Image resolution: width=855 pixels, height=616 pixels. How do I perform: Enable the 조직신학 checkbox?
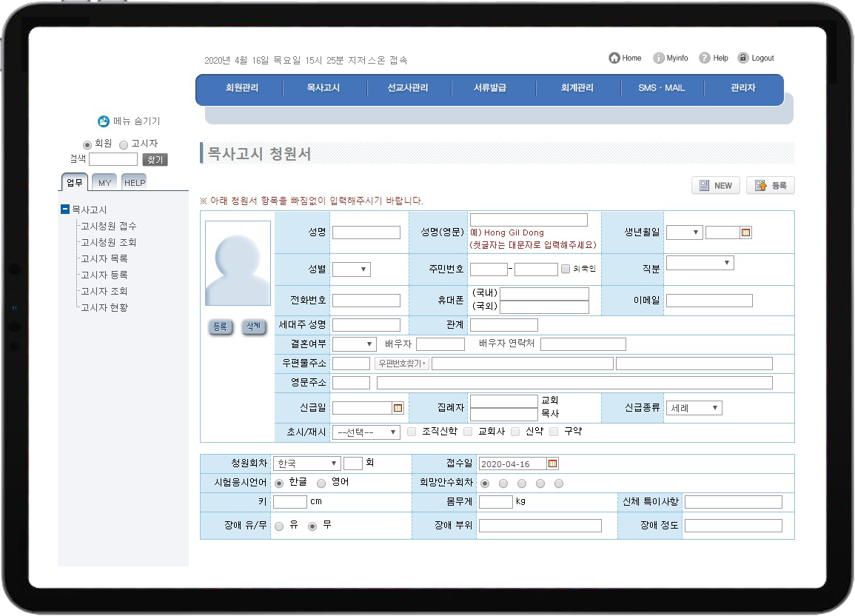click(x=412, y=432)
